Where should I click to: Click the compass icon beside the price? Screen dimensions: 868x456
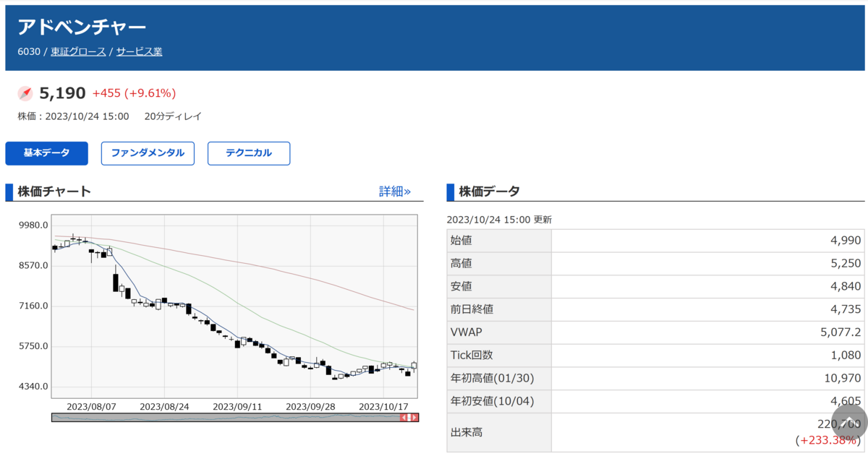tap(25, 93)
